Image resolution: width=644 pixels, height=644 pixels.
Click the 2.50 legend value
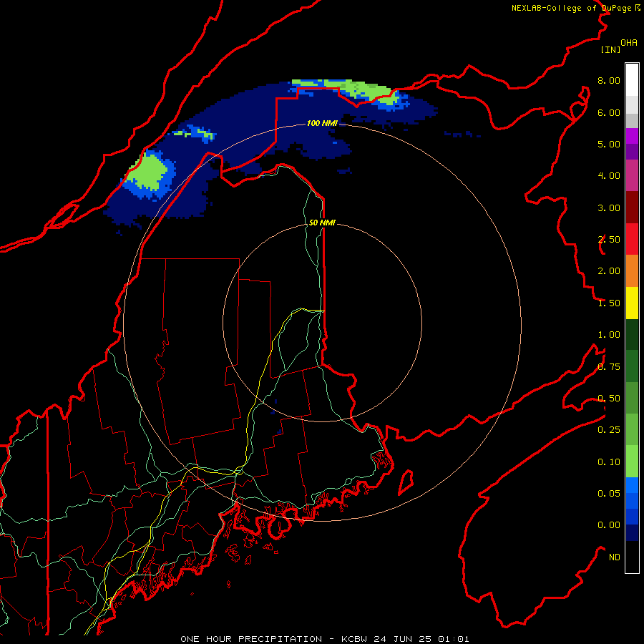609,240
